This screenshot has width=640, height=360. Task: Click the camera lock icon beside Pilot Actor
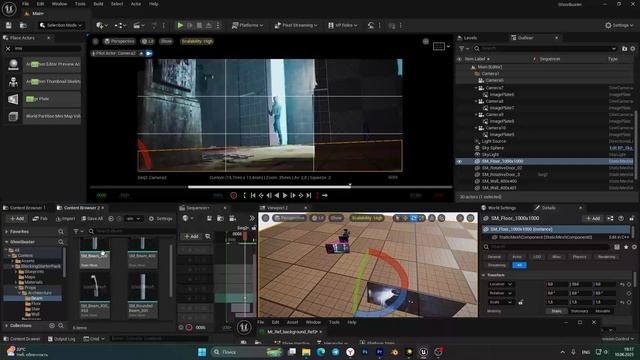pyautogui.click(x=149, y=53)
